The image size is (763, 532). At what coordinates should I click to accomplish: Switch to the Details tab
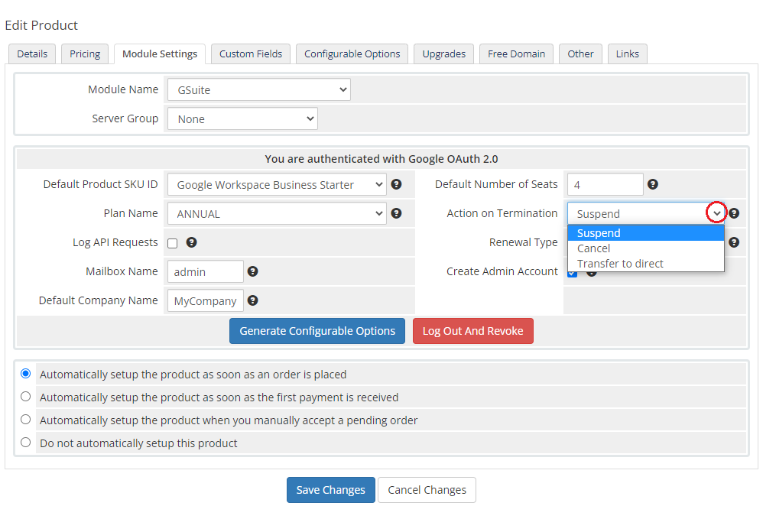pyautogui.click(x=32, y=54)
